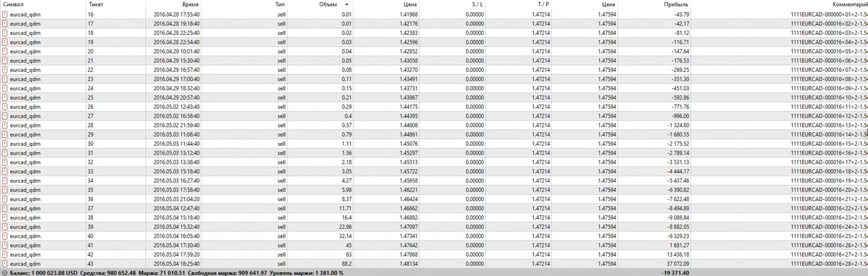The image size is (868, 276).
Task: Toggle the sort arrow in the Объем header
Action: click(347, 4)
